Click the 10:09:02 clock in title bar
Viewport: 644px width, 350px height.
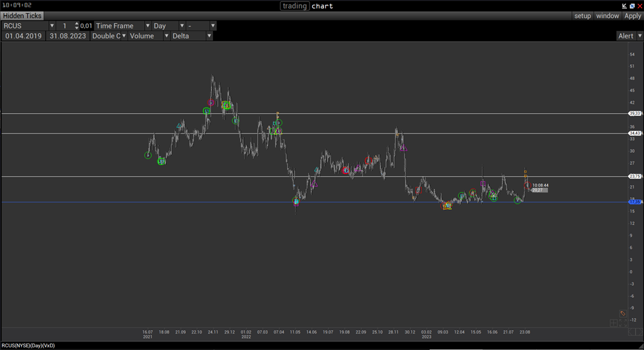[17, 5]
